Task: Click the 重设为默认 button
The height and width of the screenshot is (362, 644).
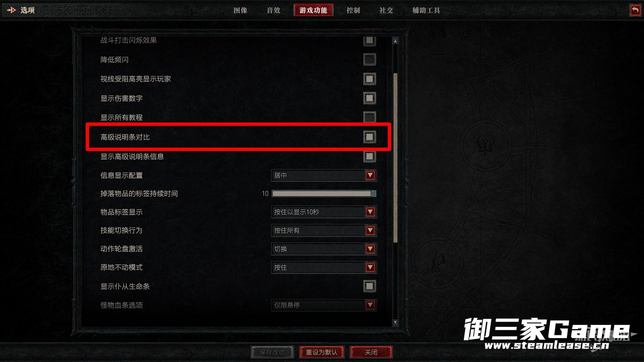Action: (x=322, y=352)
